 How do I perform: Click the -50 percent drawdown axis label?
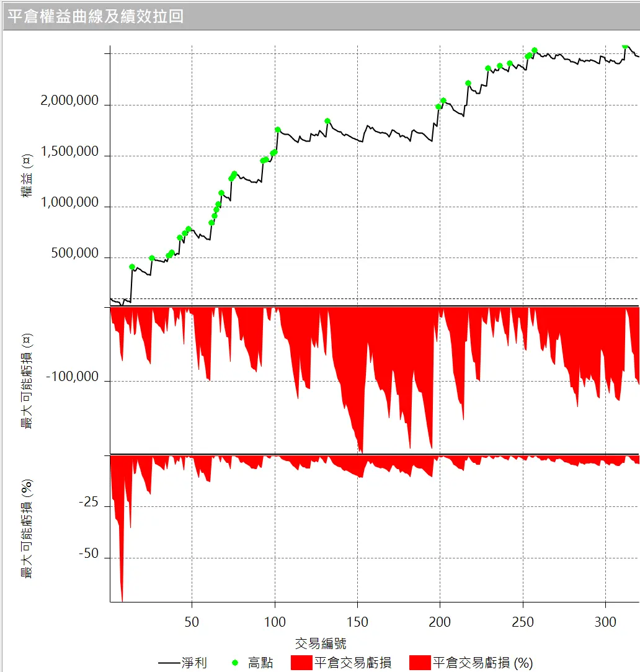click(x=89, y=554)
